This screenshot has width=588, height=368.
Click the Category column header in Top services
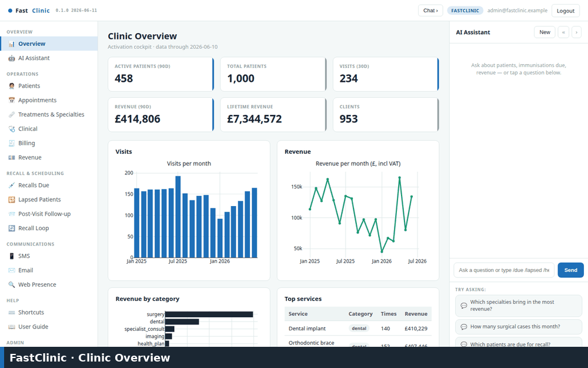pyautogui.click(x=360, y=314)
